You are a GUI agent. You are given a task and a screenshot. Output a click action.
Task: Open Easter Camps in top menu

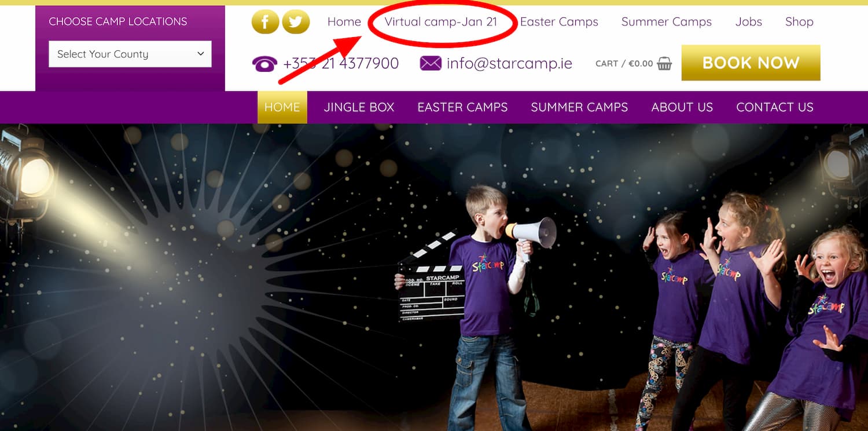pos(559,22)
